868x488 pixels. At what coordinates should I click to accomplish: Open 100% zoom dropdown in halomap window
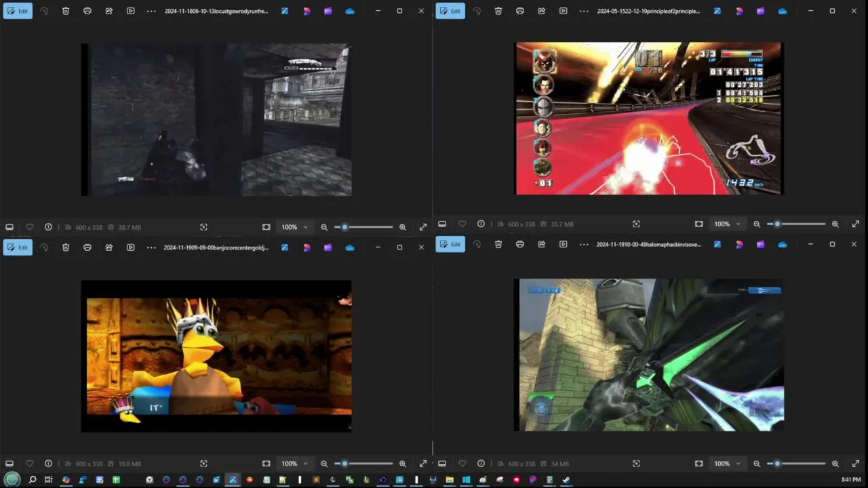coord(727,464)
